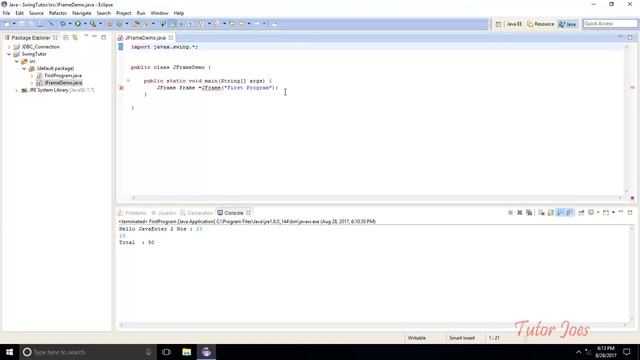Image resolution: width=640 pixels, height=360 pixels.
Task: Switch to the Declaration tab
Action: pos(197,213)
